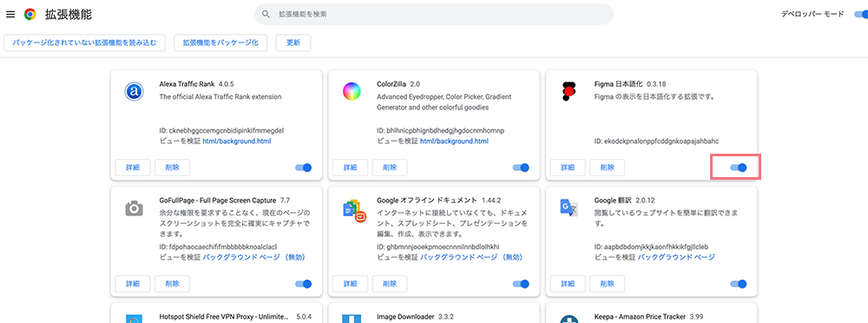Click 拡張機能をパッケージ化 button

point(220,43)
